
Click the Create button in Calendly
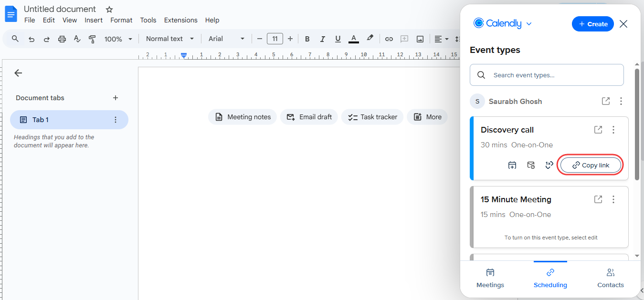point(592,24)
